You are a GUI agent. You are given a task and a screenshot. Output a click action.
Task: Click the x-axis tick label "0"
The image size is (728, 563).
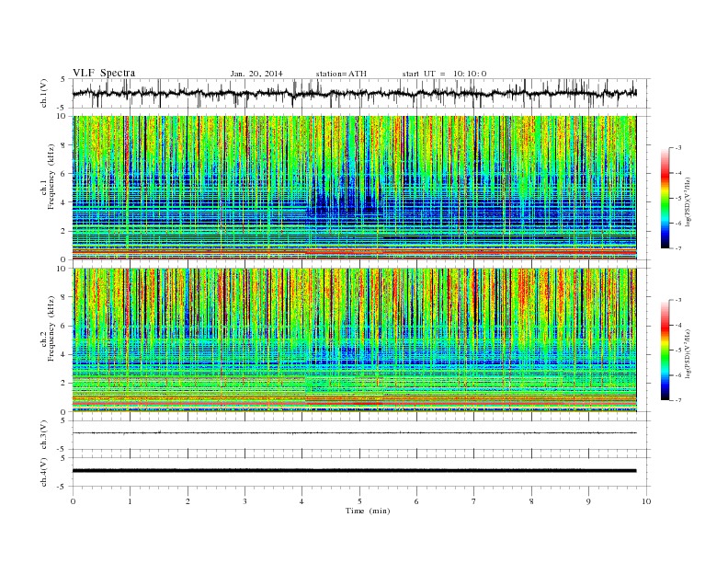coord(73,501)
